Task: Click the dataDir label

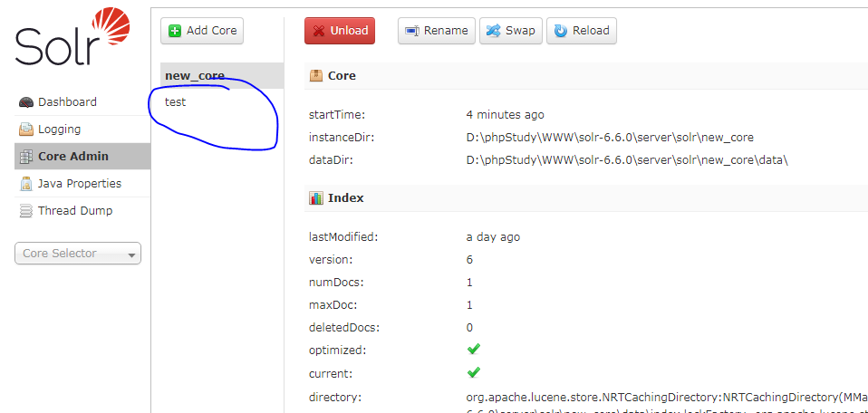Action: click(331, 160)
